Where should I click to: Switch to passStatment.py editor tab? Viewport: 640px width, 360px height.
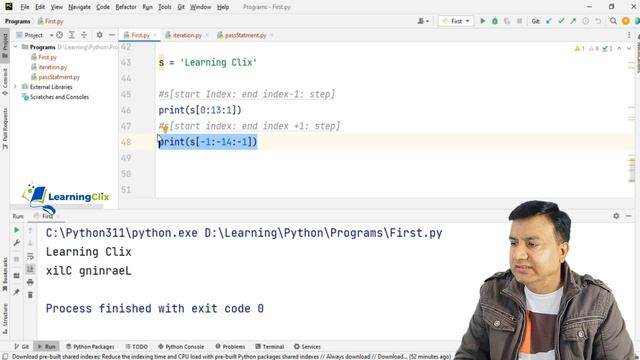click(x=245, y=35)
